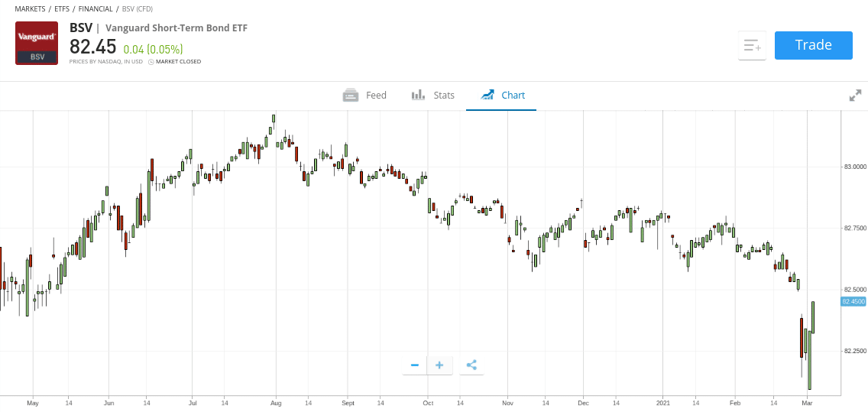
Task: Click the Jun label on time axis
Action: 108,404
